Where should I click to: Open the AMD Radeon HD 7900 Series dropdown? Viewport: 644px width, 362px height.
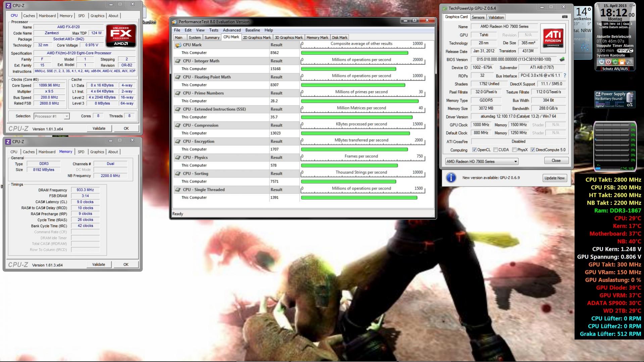(482, 161)
